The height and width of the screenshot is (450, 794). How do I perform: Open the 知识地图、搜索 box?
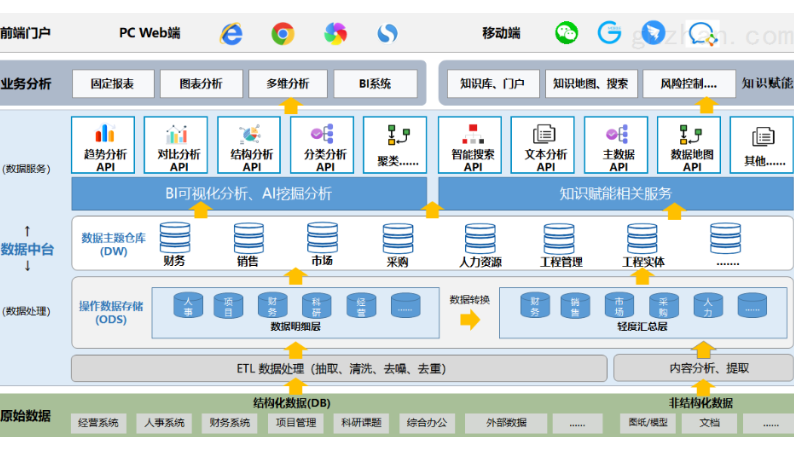tap(590, 84)
